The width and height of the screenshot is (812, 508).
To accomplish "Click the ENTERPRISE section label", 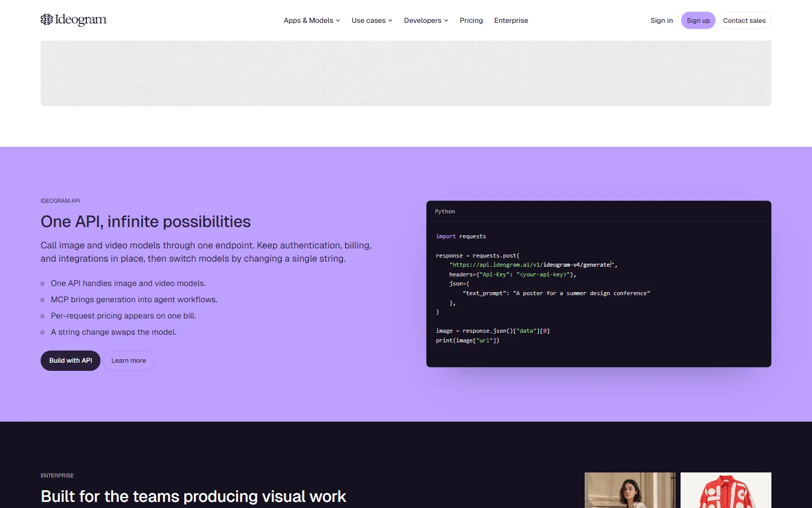I will tap(57, 475).
